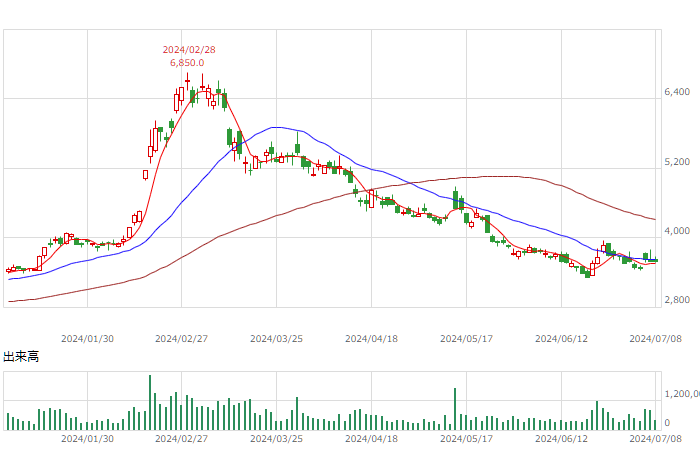Viewport: 700px width, 453px height.
Task: Click 2024/07/08 date under the price chart
Action: [655, 339]
